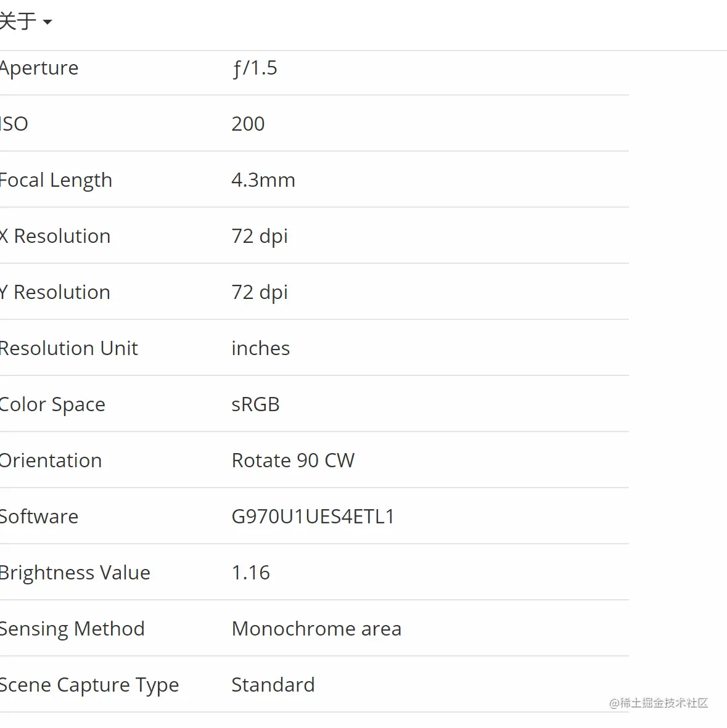The image size is (727, 728).
Task: Select the Scene Capture Type label
Action: tap(89, 685)
